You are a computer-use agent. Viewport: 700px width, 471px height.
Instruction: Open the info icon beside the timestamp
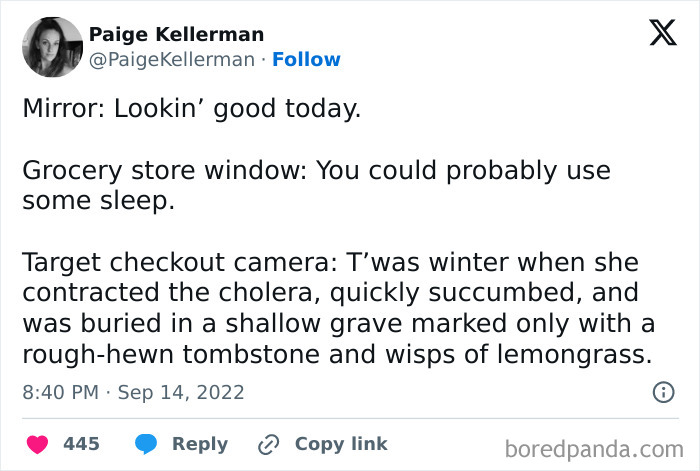tap(663, 392)
